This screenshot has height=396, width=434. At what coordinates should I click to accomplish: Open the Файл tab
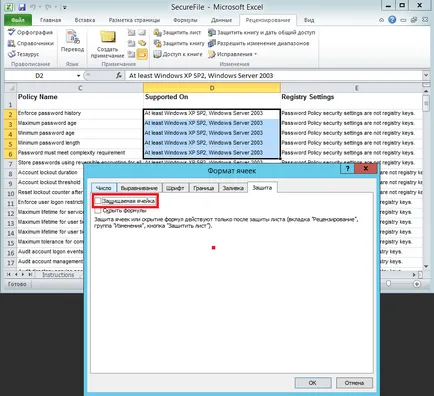click(x=18, y=20)
